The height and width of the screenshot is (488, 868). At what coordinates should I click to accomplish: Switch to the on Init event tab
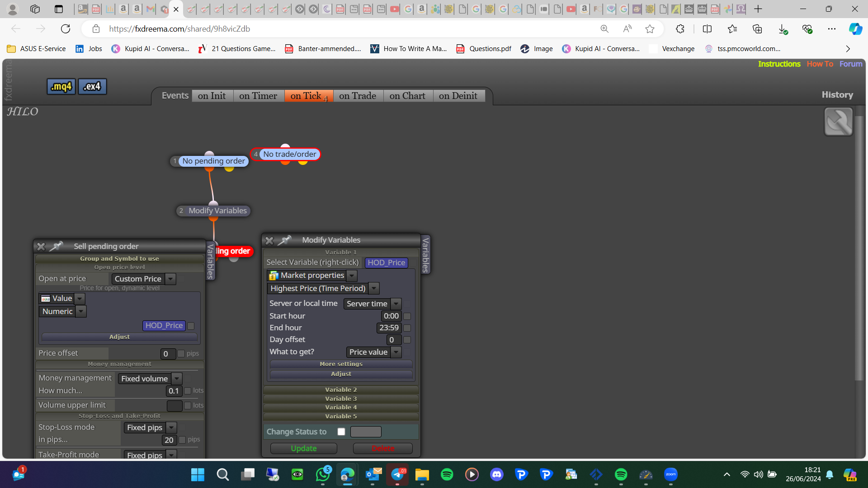point(212,96)
